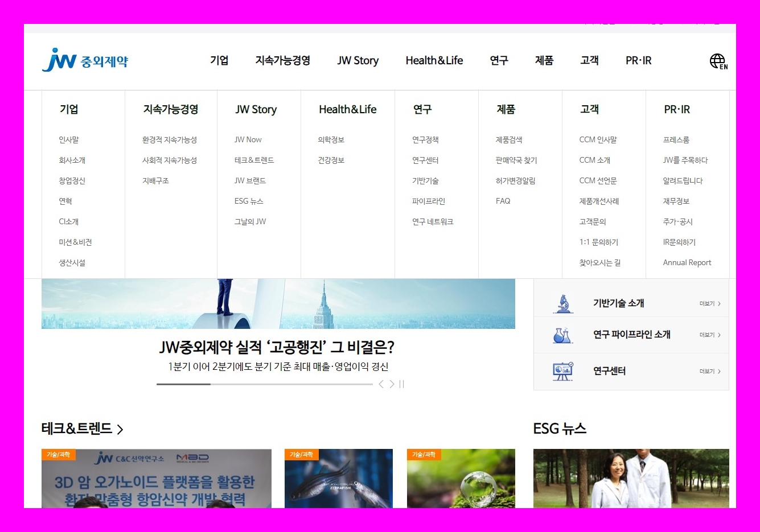
Task: Open 재무정보 link
Action: [x=676, y=201]
